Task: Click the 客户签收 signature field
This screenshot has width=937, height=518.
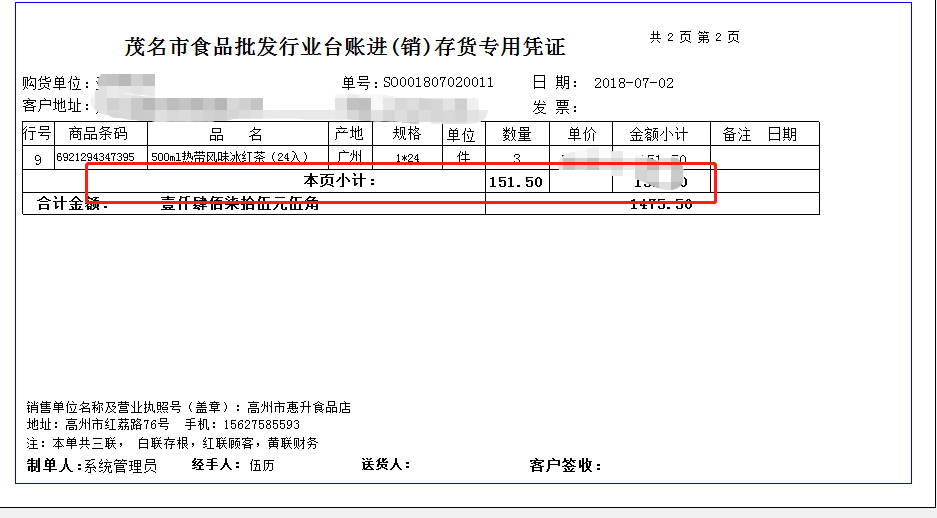Action: click(x=565, y=465)
